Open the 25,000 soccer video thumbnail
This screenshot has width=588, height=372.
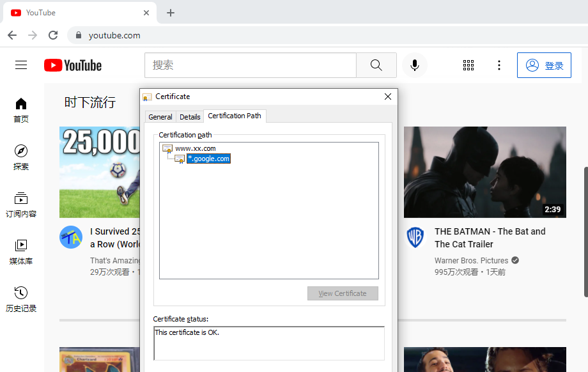pyautogui.click(x=99, y=172)
